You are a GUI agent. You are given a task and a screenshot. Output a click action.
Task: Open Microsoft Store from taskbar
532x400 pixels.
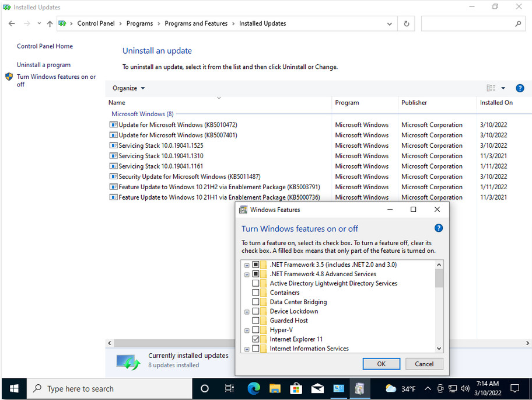[296, 388]
